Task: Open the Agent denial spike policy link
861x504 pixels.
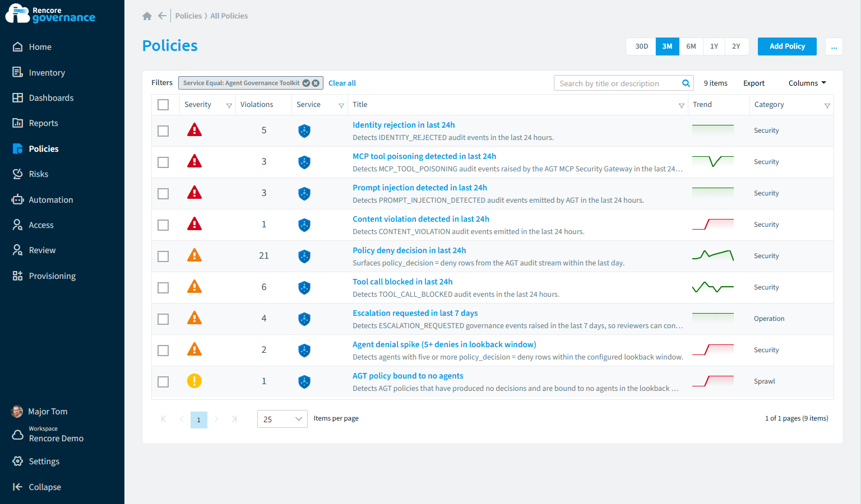Action: [445, 344]
